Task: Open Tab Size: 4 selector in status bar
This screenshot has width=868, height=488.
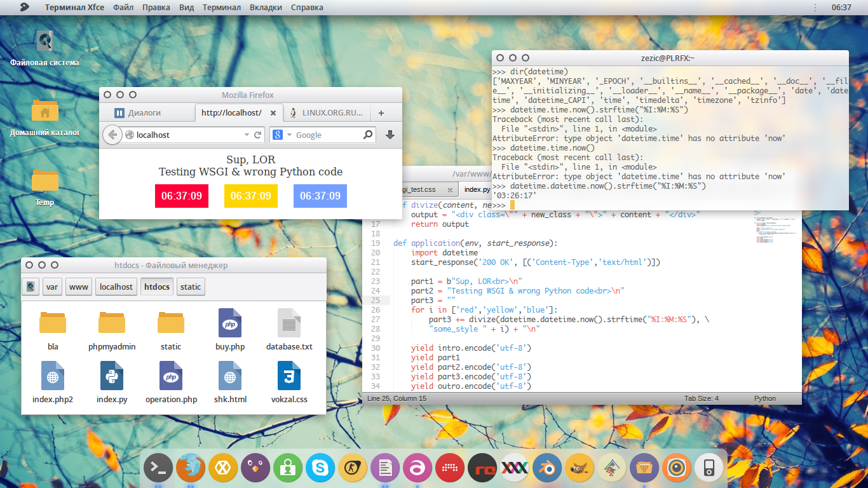Action: click(701, 398)
